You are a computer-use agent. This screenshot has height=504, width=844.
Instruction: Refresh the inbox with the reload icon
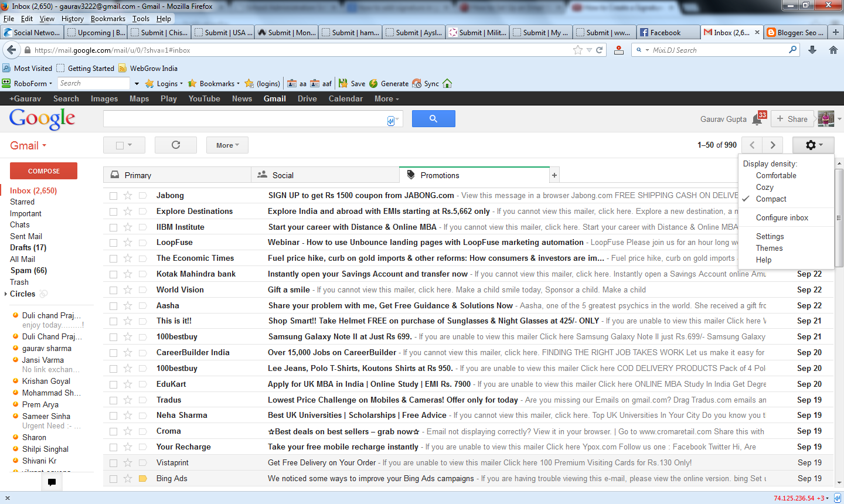point(175,145)
